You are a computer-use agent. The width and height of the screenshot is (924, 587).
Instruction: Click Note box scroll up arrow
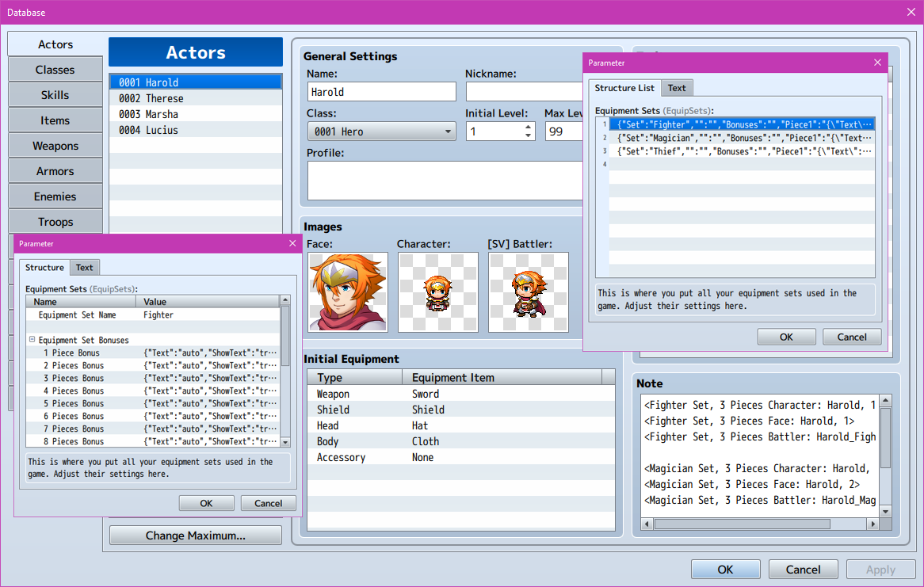coord(885,400)
